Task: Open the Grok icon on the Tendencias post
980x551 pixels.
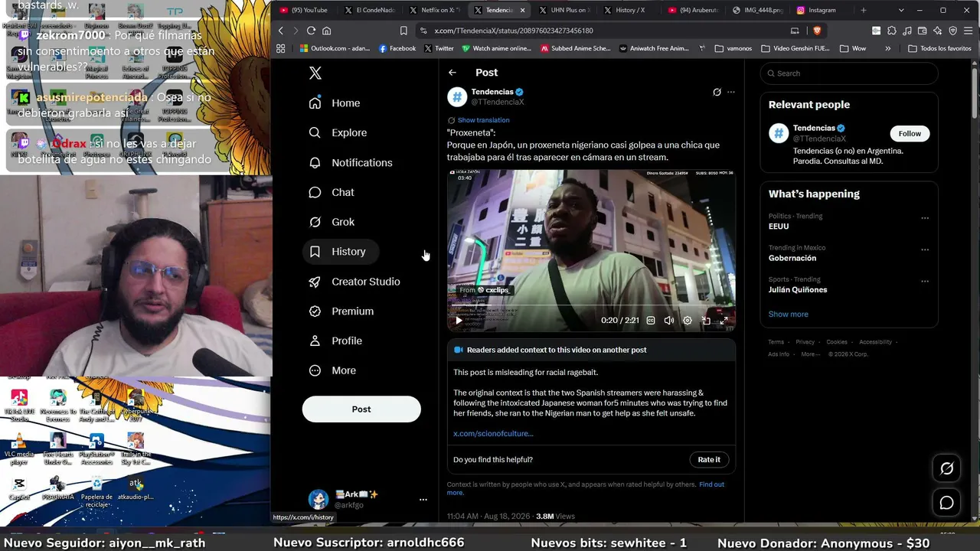Action: click(717, 92)
